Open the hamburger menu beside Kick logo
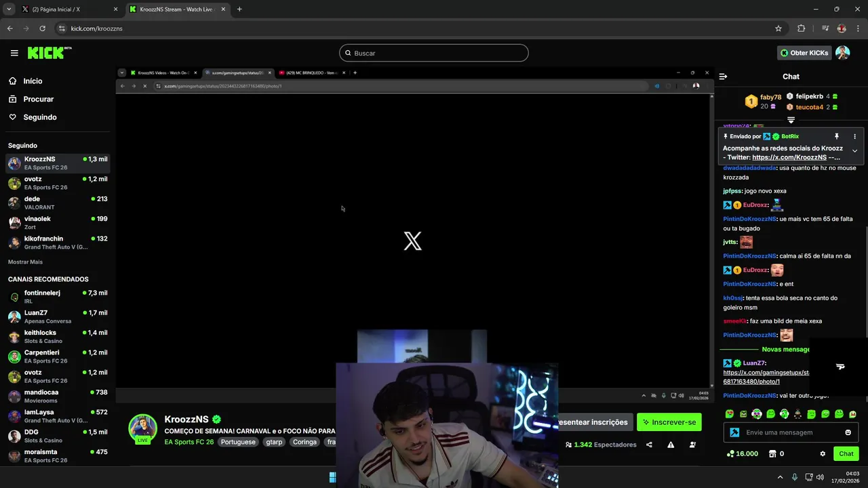 coord(14,53)
